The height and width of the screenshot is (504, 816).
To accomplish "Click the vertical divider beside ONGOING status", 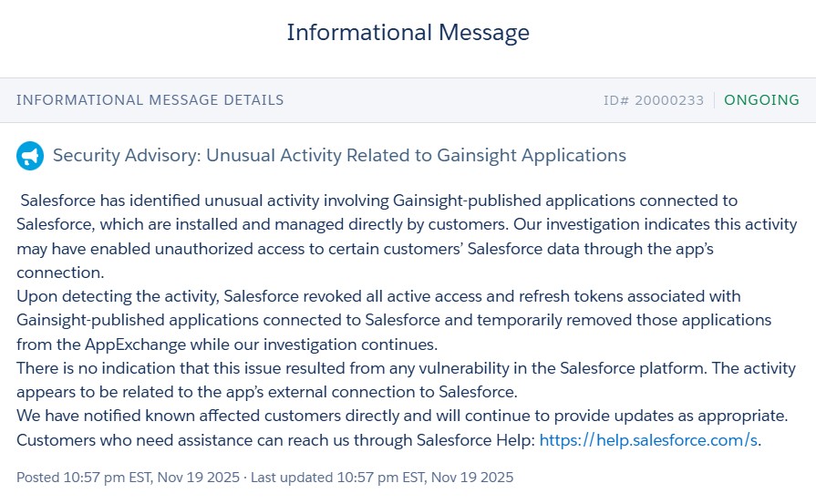I will click(x=714, y=100).
